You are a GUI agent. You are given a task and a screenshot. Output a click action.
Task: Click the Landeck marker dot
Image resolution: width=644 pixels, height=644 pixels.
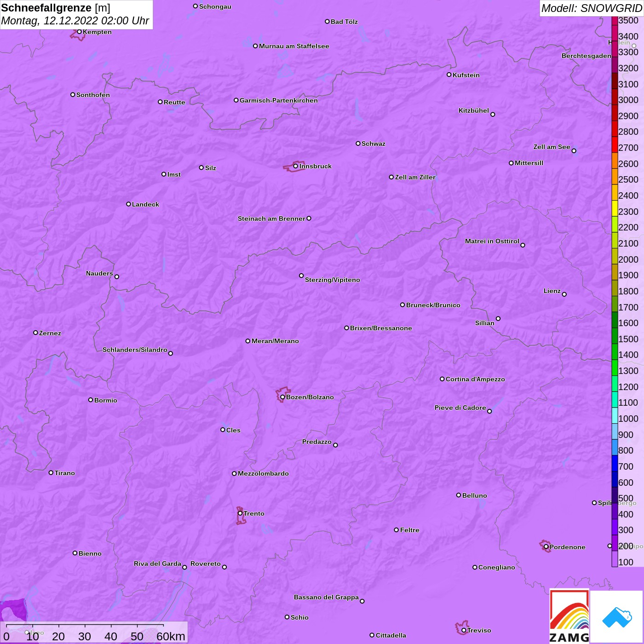pyautogui.click(x=128, y=204)
